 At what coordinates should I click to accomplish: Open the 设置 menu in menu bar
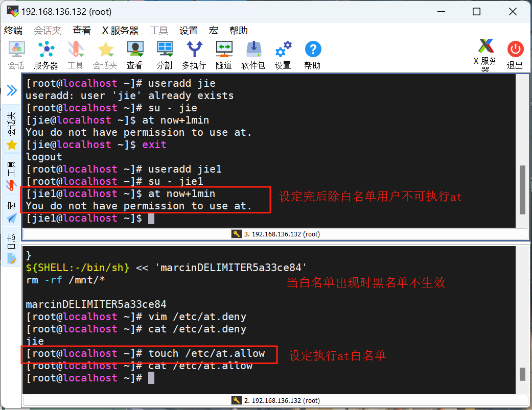[x=189, y=31]
